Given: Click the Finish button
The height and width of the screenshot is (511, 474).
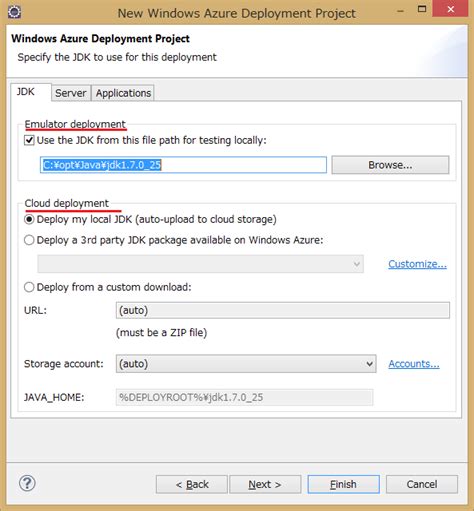Looking at the screenshot, I should click(x=343, y=484).
